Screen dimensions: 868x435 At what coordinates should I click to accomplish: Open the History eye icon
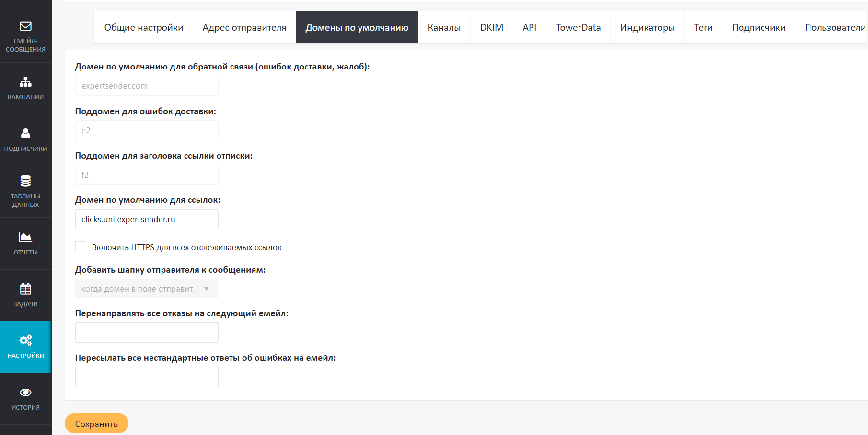pyautogui.click(x=25, y=392)
